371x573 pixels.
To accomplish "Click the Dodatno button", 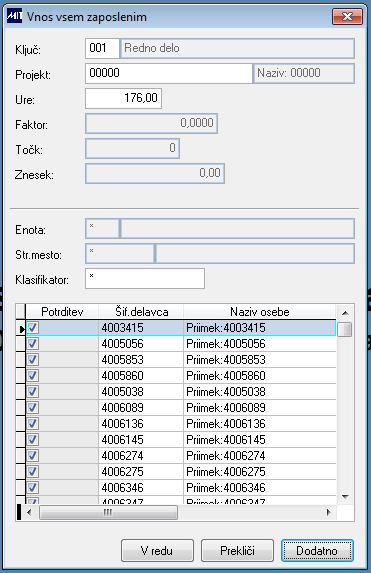I will tap(317, 550).
